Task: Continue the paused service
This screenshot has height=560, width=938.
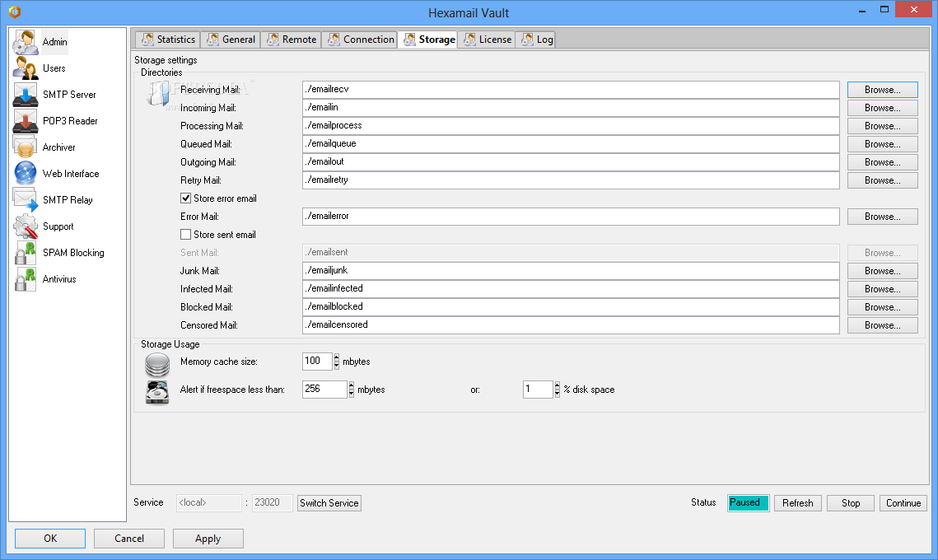Action: (903, 503)
